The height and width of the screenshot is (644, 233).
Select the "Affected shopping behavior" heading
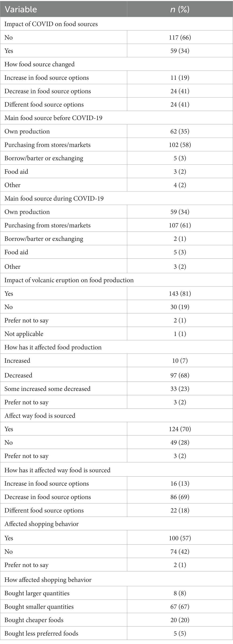pyautogui.click(x=41, y=524)
